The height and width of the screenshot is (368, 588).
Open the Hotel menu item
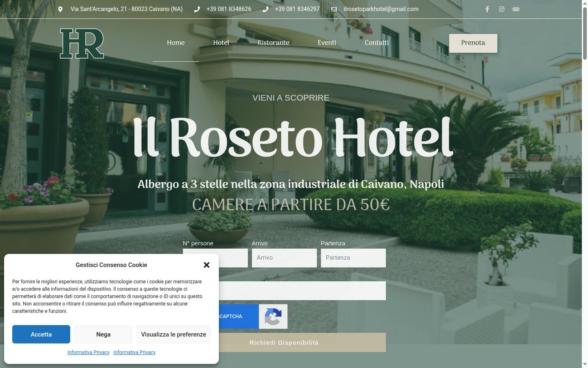pos(221,43)
